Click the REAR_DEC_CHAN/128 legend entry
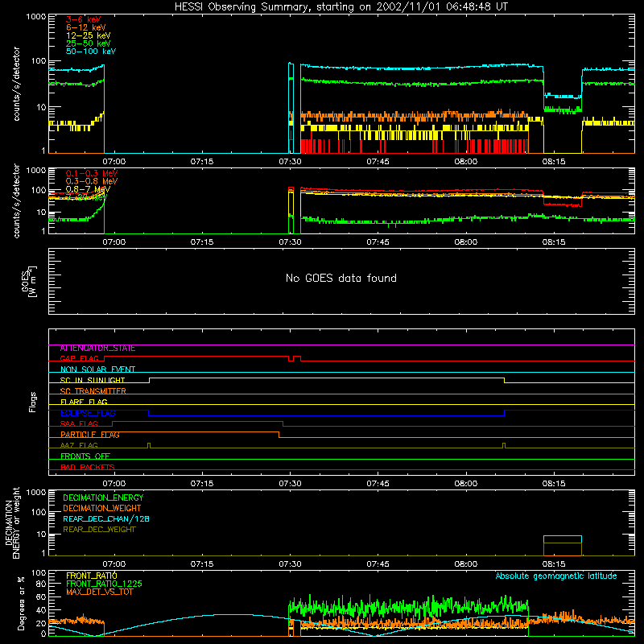This screenshot has height=644, width=644. point(106,519)
